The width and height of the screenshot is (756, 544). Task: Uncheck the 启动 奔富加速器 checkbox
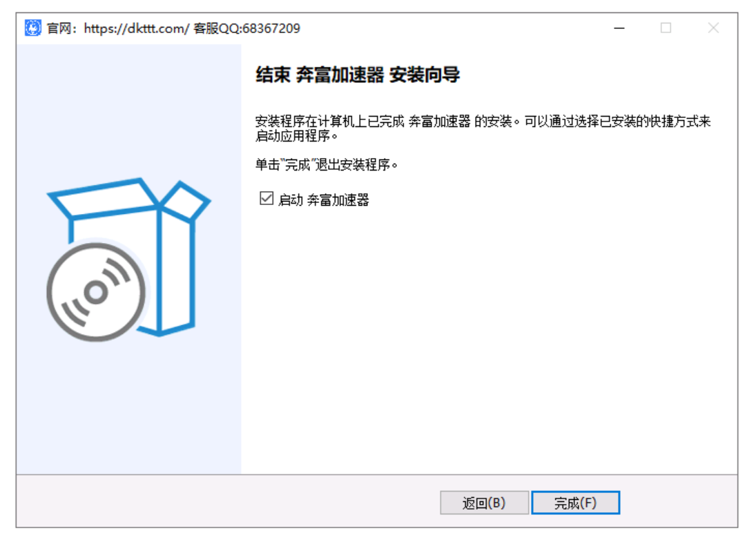tap(266, 198)
